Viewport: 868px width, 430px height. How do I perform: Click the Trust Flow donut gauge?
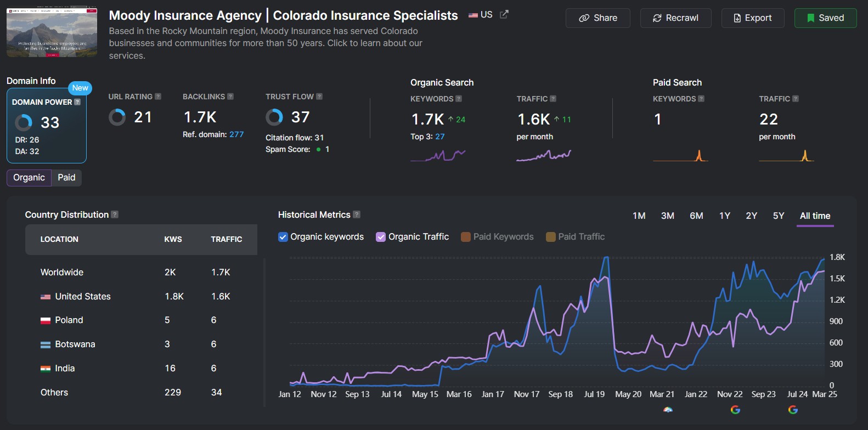coord(274,117)
